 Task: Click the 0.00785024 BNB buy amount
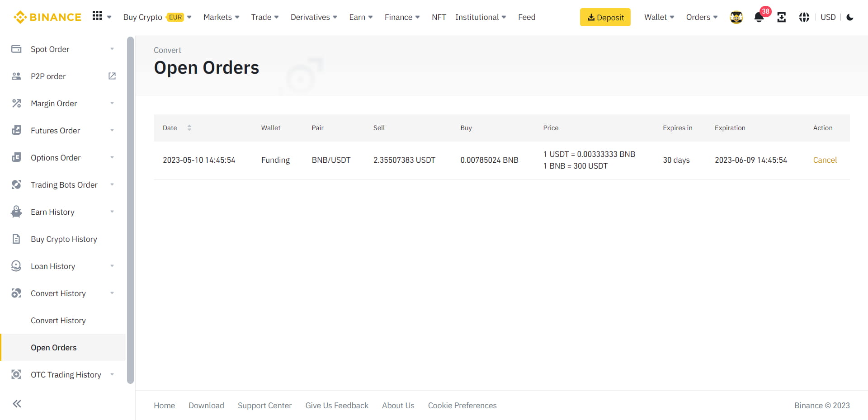[489, 160]
